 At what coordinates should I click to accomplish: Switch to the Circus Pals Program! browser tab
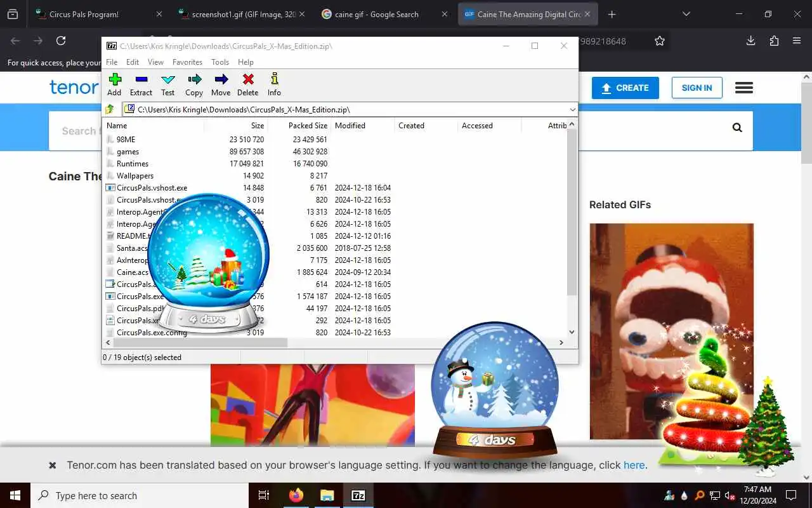coord(98,14)
